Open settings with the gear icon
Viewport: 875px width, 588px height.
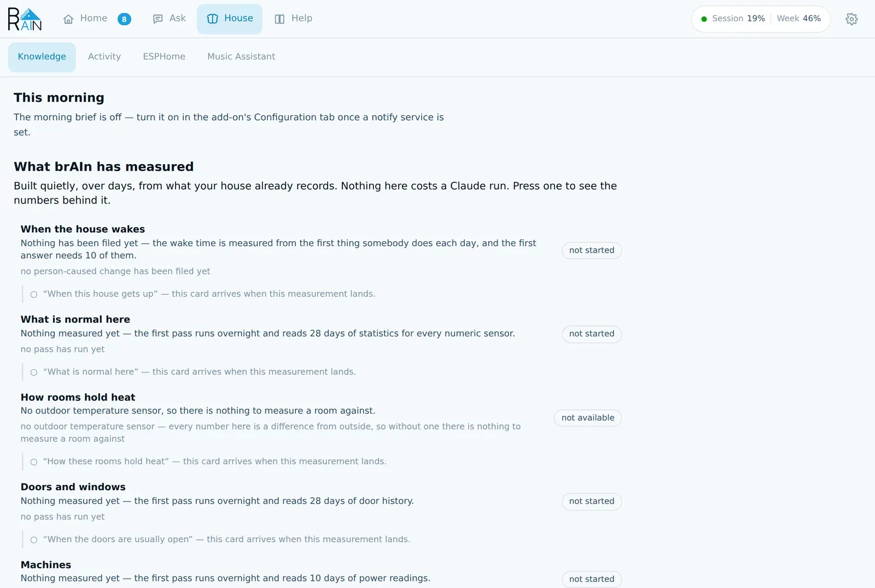(851, 19)
